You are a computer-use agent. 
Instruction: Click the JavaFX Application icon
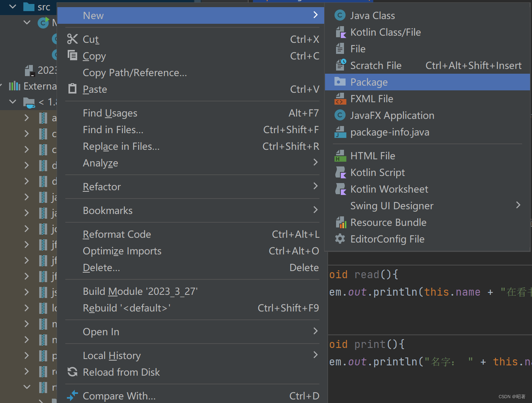tap(340, 115)
